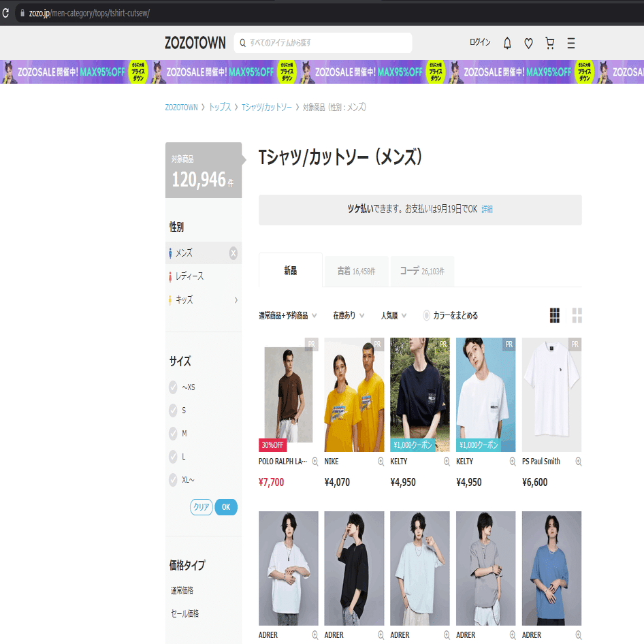The image size is (644, 644).
Task: Click similar-search icon for black ADRER shirt
Action: coord(381,635)
